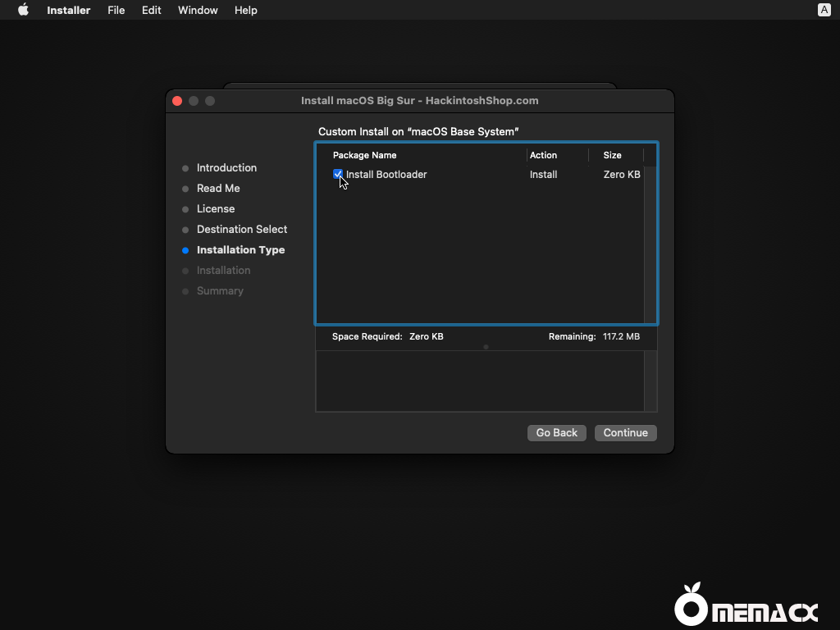Click the grayed Summary step bullet
840x630 pixels.
point(185,291)
